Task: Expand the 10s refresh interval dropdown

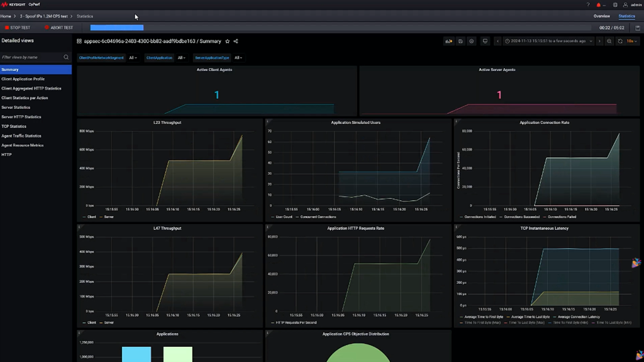Action: point(631,42)
